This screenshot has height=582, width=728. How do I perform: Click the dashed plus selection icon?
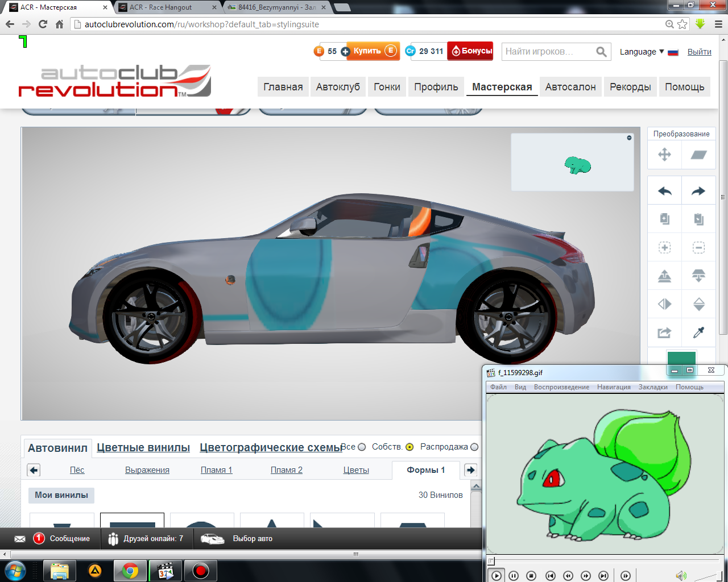pyautogui.click(x=664, y=247)
